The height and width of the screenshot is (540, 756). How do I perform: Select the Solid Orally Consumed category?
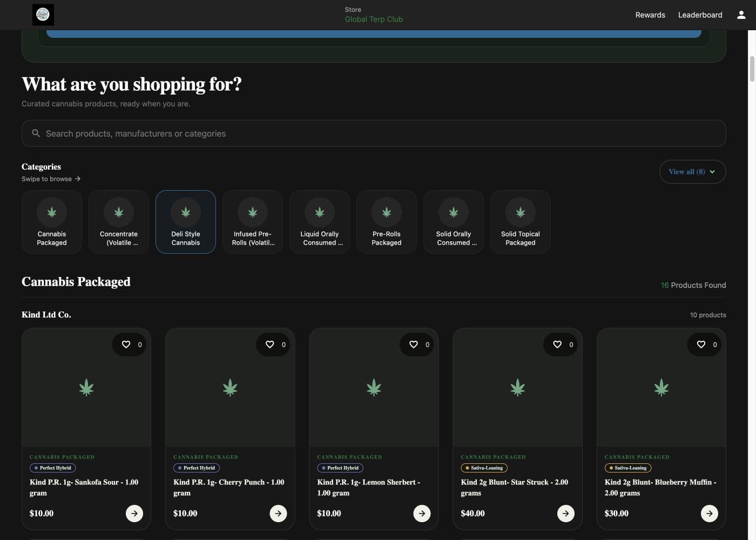(454, 222)
